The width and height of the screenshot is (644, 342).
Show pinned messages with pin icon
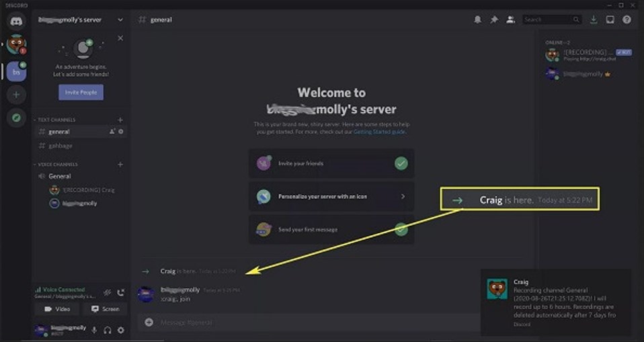pyautogui.click(x=494, y=19)
